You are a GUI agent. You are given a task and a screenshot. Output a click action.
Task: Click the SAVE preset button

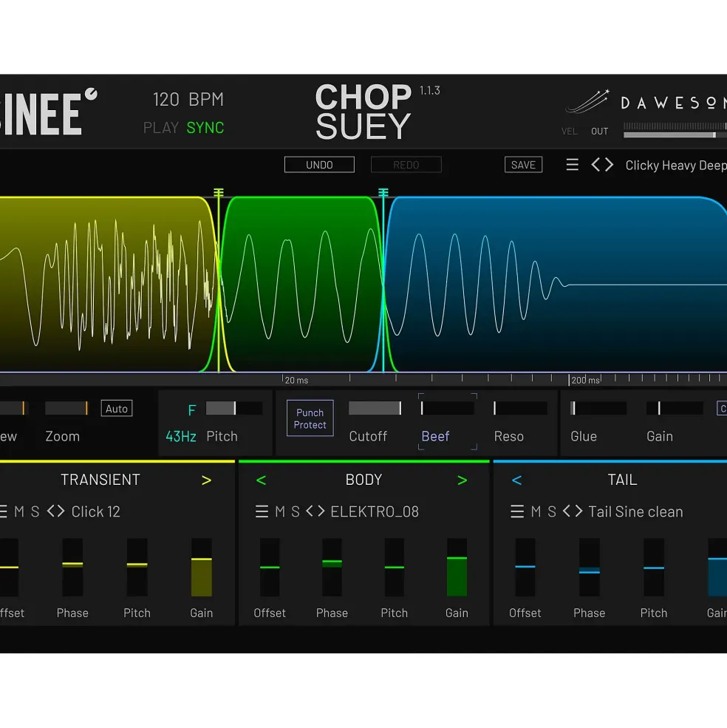[523, 165]
